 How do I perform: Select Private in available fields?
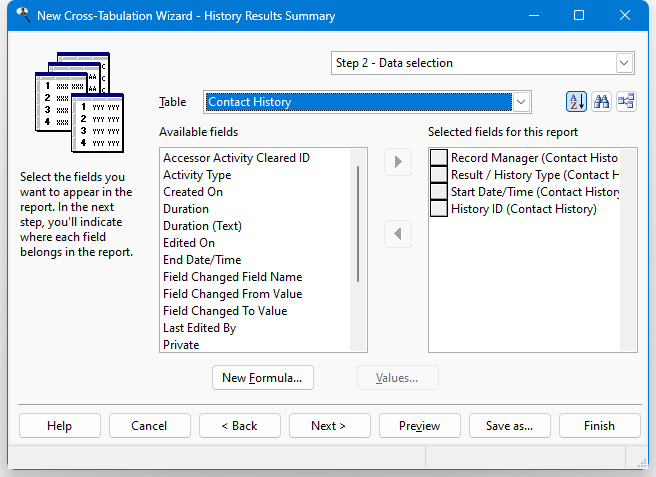[181, 345]
